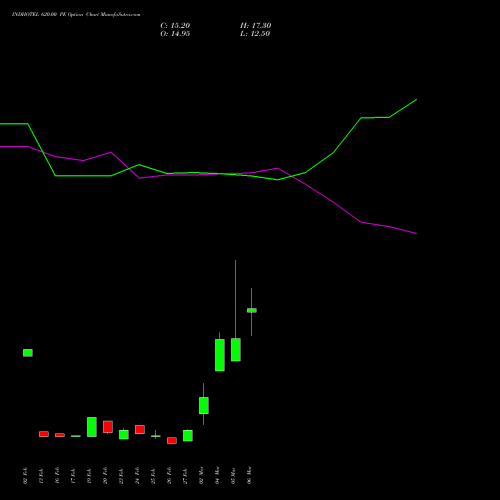This screenshot has height=500, width=500.
Task: Click the chart title text INDHOTEL 620.00 PE
Action: [38, 15]
